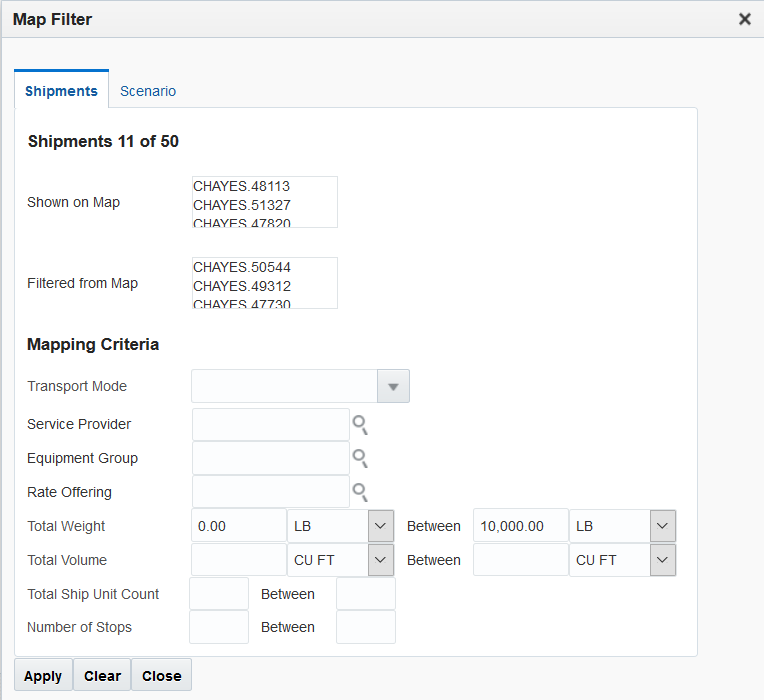Click the Rate Offering search magnifier icon

coord(360,493)
